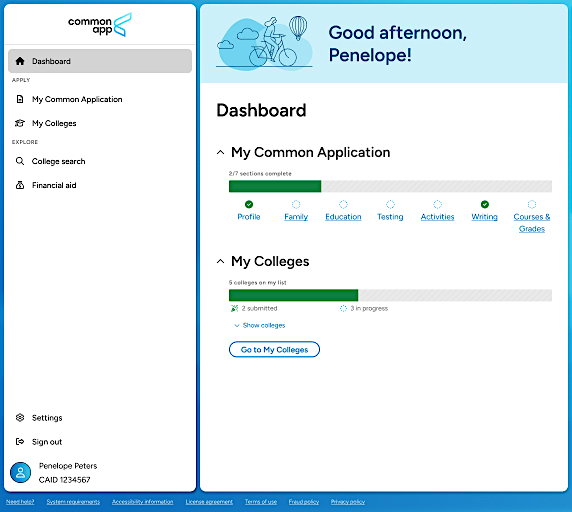
Task: Click the confetti icon beside 2 submitted
Action: pos(234,309)
